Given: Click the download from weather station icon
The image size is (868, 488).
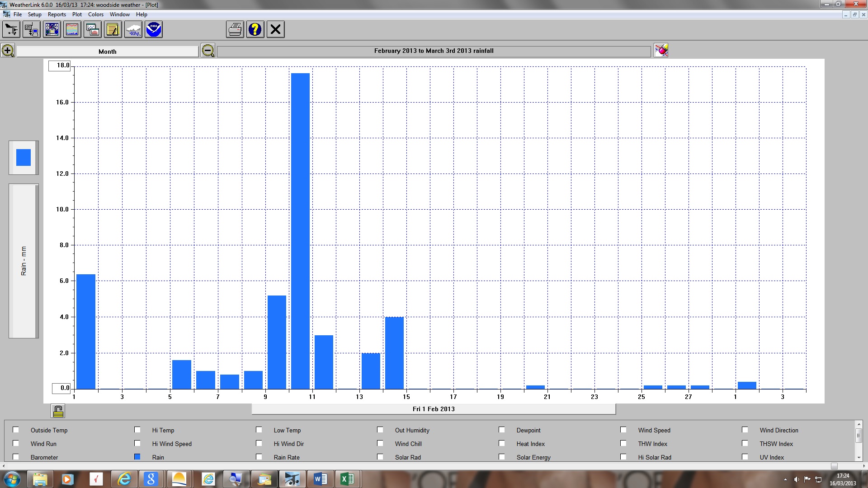Looking at the screenshot, I should click(x=32, y=30).
